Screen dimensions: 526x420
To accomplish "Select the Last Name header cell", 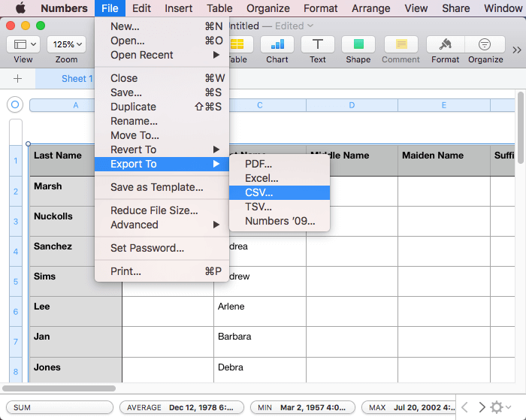I will click(62, 161).
